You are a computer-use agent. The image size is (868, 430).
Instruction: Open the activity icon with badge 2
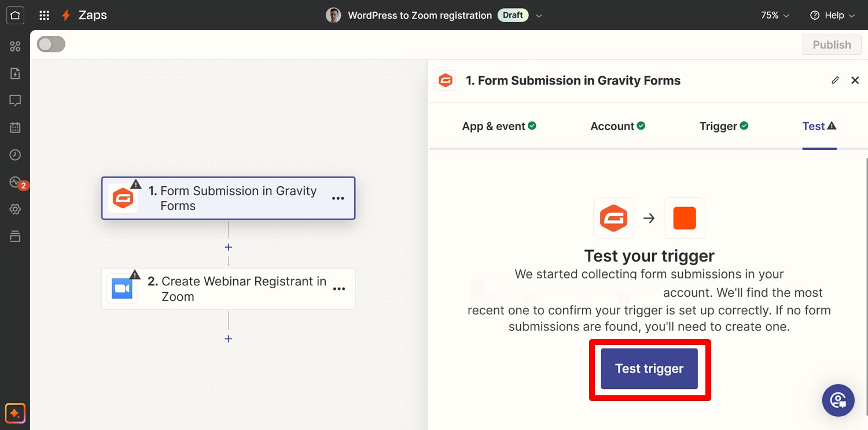point(16,182)
